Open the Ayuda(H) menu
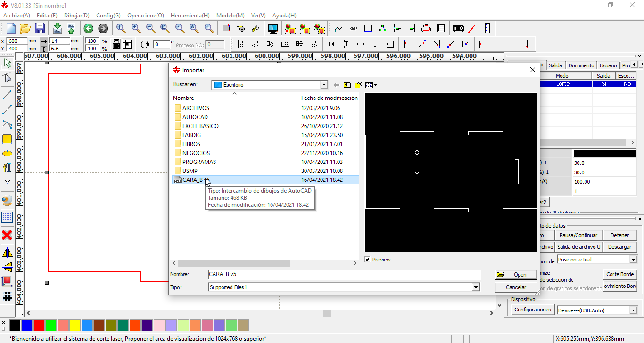Image resolution: width=644 pixels, height=343 pixels. pos(285,16)
